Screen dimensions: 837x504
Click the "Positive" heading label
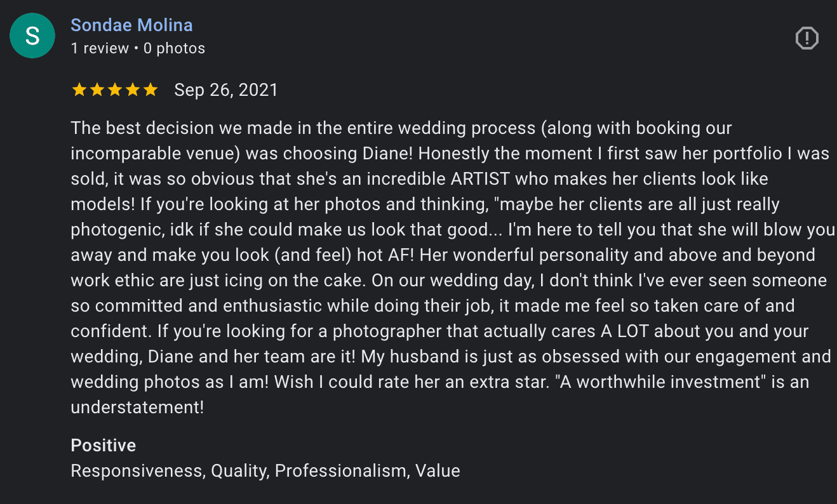click(x=104, y=446)
